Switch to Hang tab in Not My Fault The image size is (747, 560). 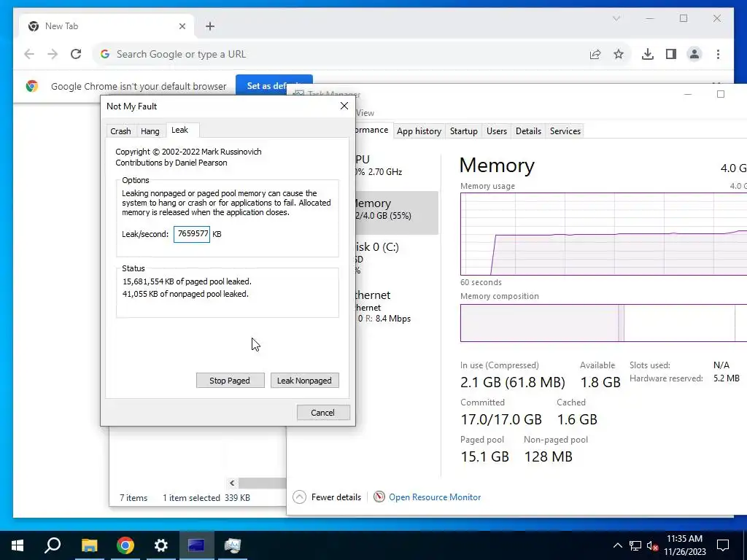150,131
